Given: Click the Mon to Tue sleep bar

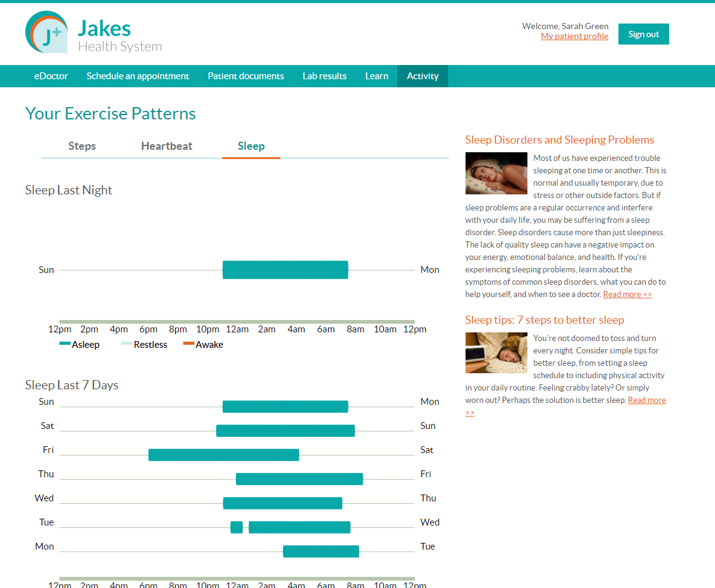Looking at the screenshot, I should click(321, 551).
